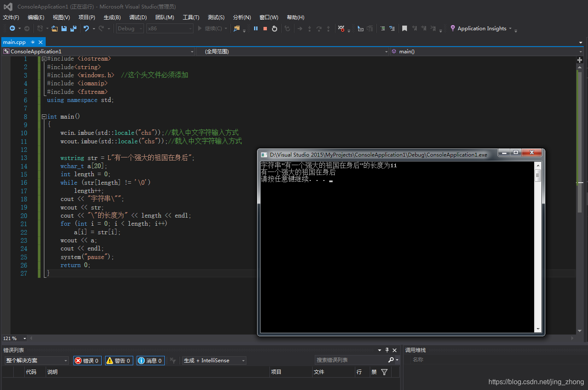Save all open files
Image resolution: width=588 pixels, height=390 pixels.
(x=73, y=28)
